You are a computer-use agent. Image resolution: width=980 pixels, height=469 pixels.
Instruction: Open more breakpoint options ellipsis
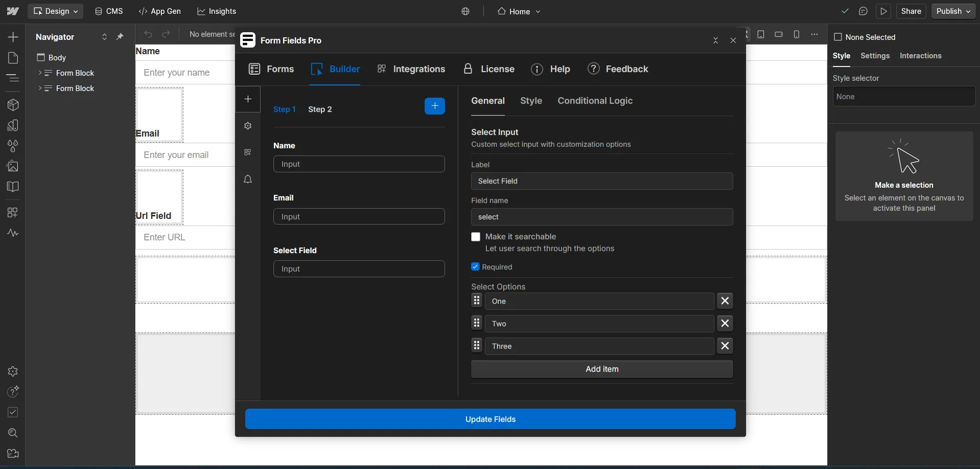(814, 34)
